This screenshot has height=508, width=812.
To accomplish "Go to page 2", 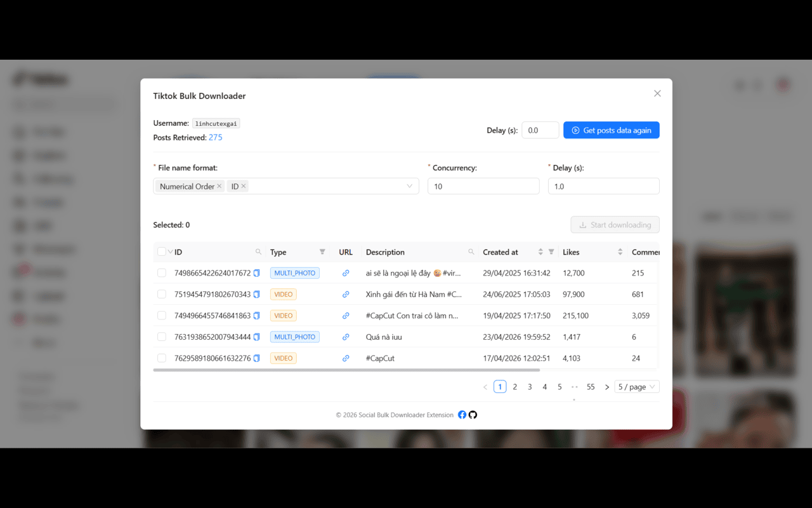I will point(515,387).
